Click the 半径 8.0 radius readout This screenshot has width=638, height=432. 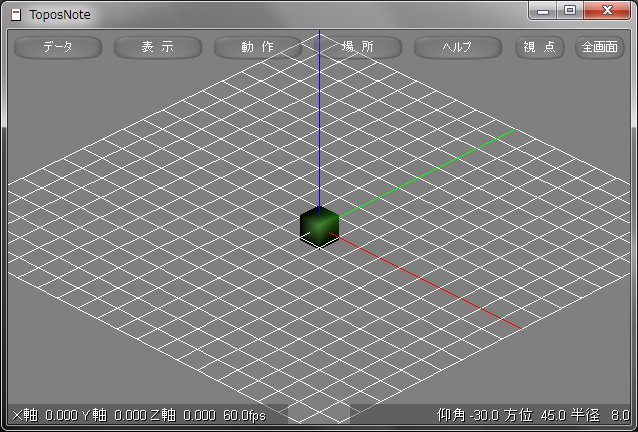pos(600,415)
